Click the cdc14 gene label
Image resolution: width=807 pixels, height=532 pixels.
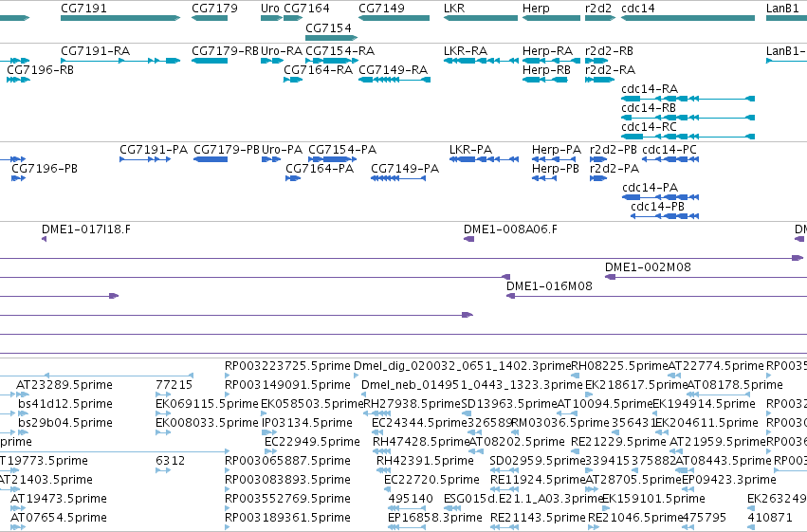pyautogui.click(x=637, y=9)
